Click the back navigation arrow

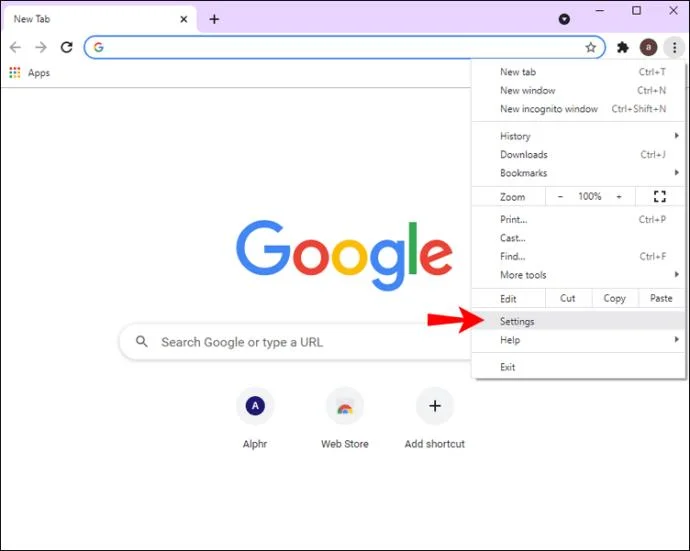tap(15, 47)
